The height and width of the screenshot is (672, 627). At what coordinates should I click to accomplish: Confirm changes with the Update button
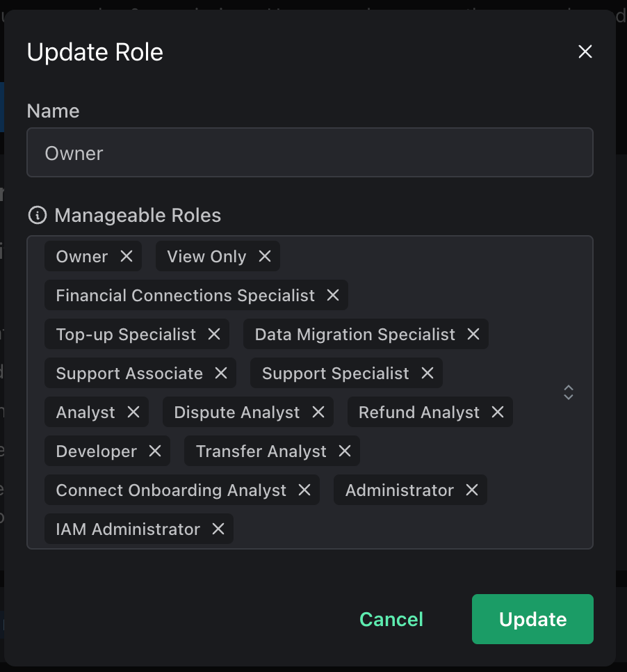(x=532, y=619)
